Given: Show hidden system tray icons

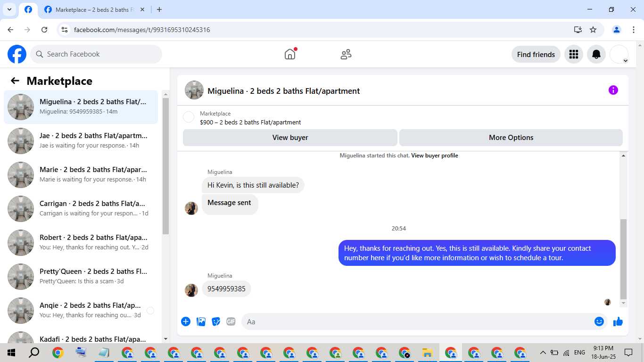Looking at the screenshot, I should [x=543, y=352].
